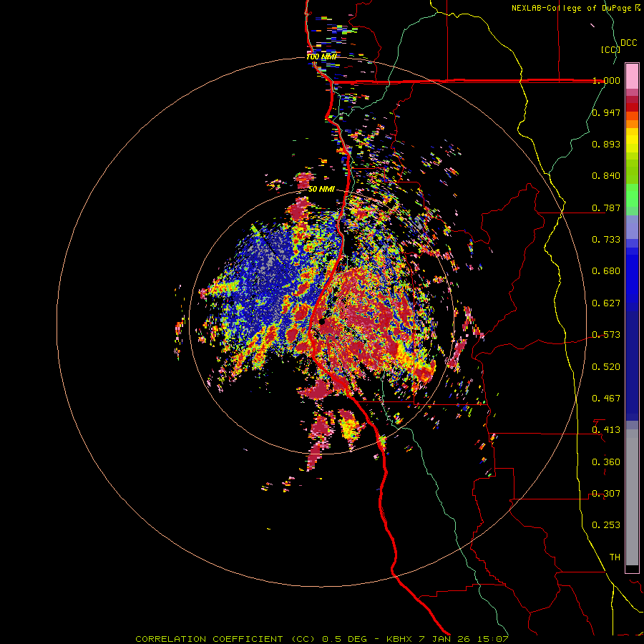
Task: Click the 0.573 color scale value
Action: click(x=606, y=335)
